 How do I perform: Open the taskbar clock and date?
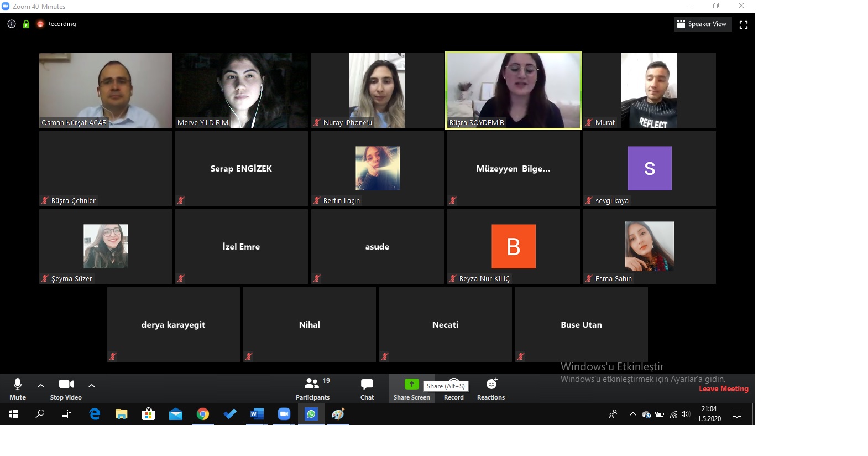tap(709, 414)
